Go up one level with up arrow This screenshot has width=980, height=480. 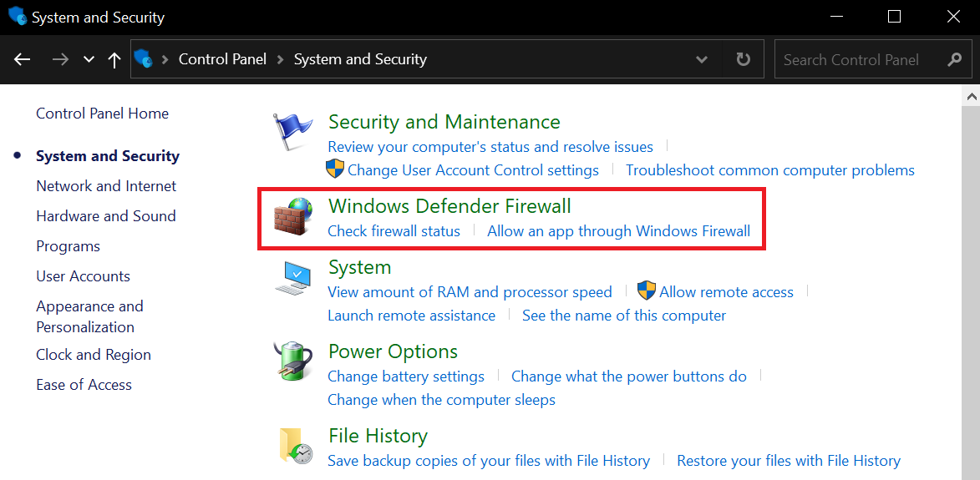tap(114, 59)
